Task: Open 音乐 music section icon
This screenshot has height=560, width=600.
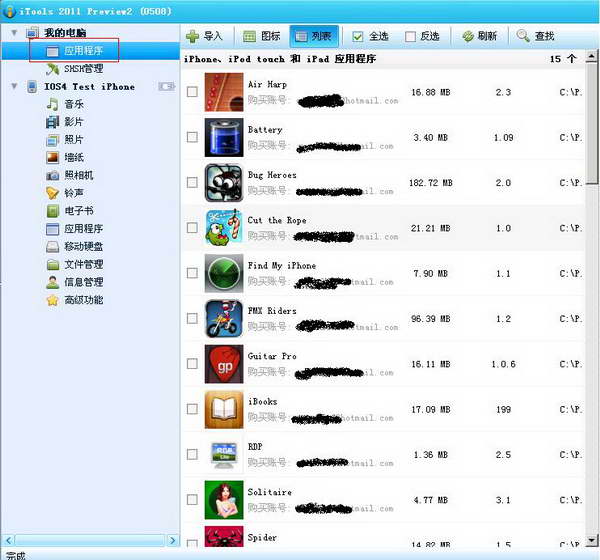Action: 52,104
